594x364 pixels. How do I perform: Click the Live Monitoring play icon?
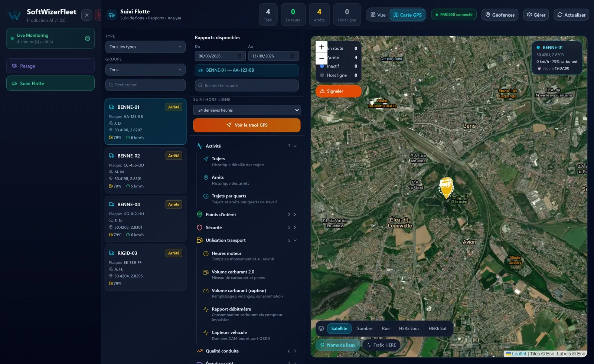(x=88, y=38)
